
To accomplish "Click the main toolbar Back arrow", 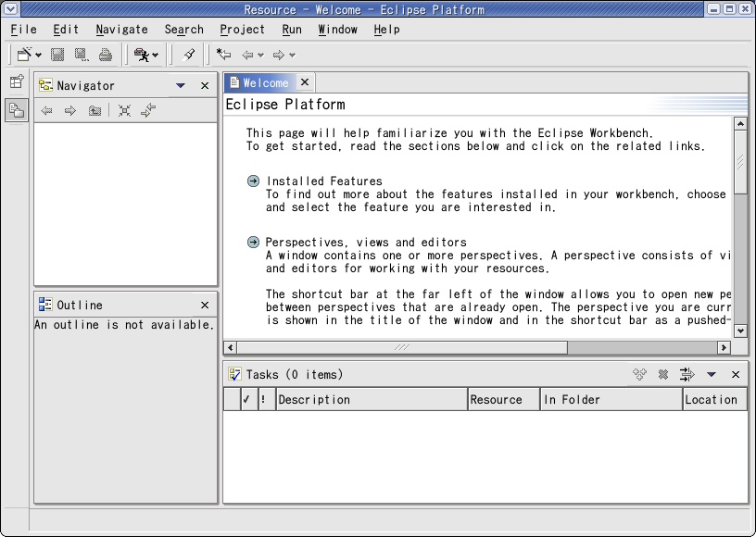I will click(x=247, y=55).
